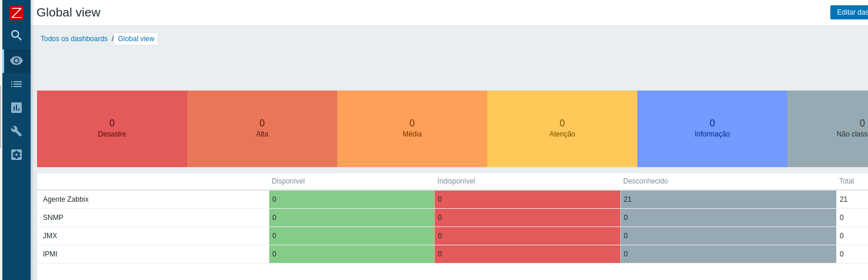Open Monitoring eye icon in sidebar

16,61
